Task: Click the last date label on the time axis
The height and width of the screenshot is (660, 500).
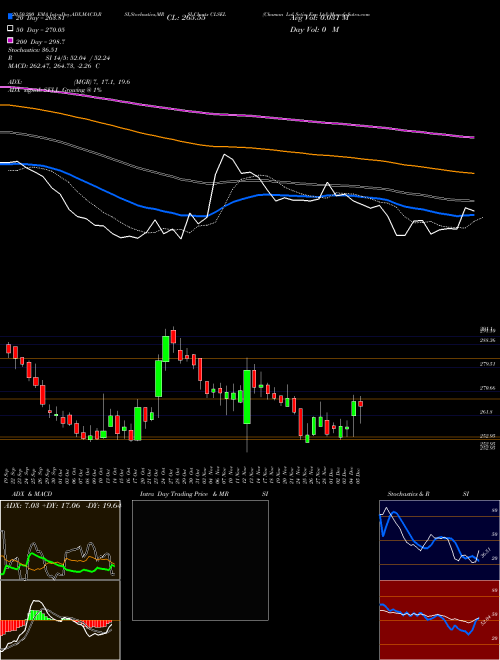Action: coord(357,474)
